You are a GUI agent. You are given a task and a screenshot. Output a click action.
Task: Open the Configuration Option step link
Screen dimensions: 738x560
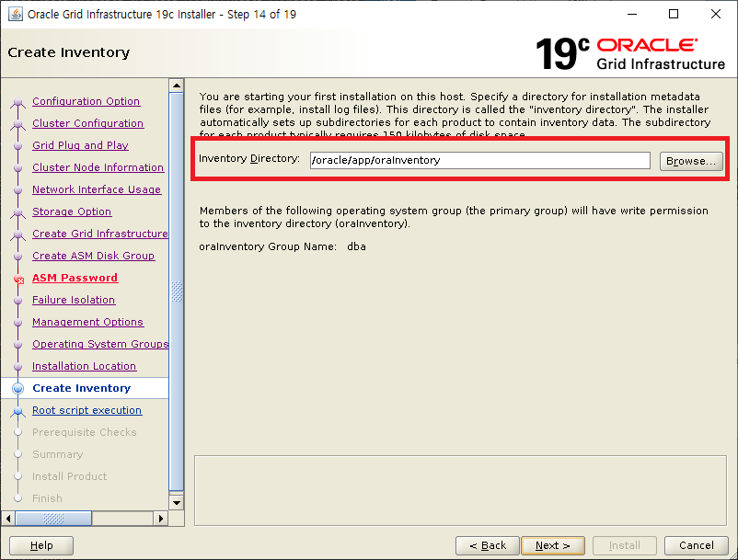tap(86, 101)
